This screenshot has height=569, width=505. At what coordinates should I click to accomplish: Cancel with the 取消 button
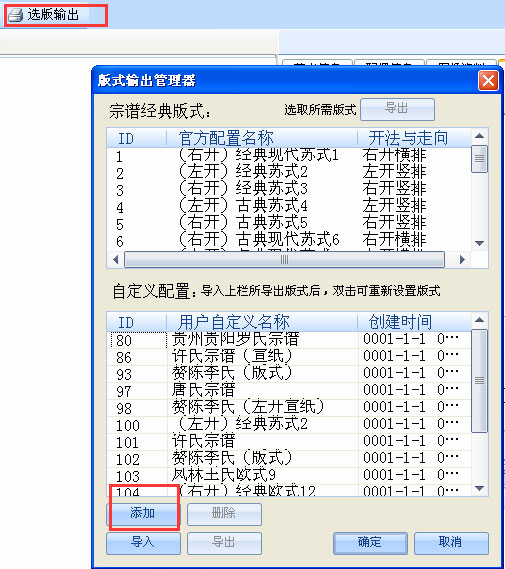pyautogui.click(x=451, y=543)
